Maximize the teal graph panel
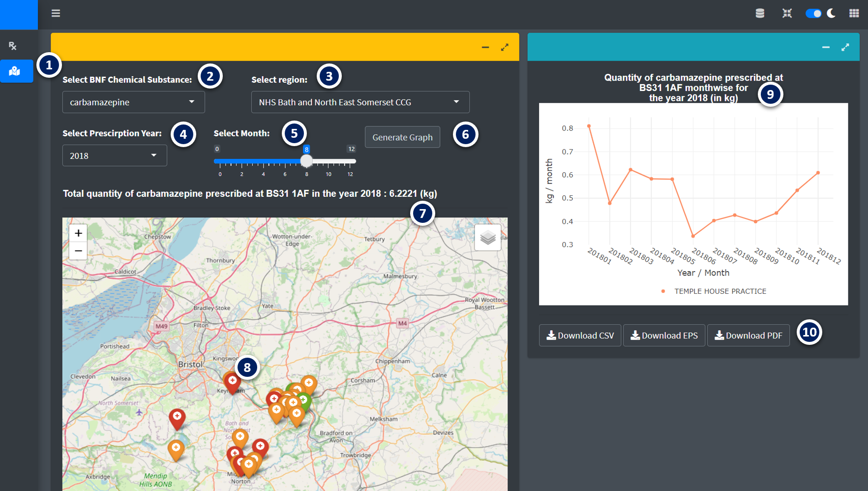Viewport: 868px width, 491px height. coord(845,47)
